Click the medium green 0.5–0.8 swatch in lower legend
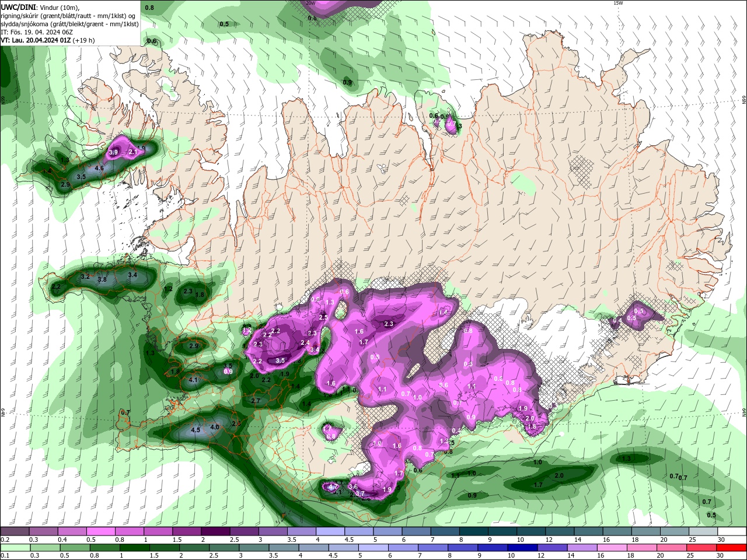 click(x=75, y=548)
